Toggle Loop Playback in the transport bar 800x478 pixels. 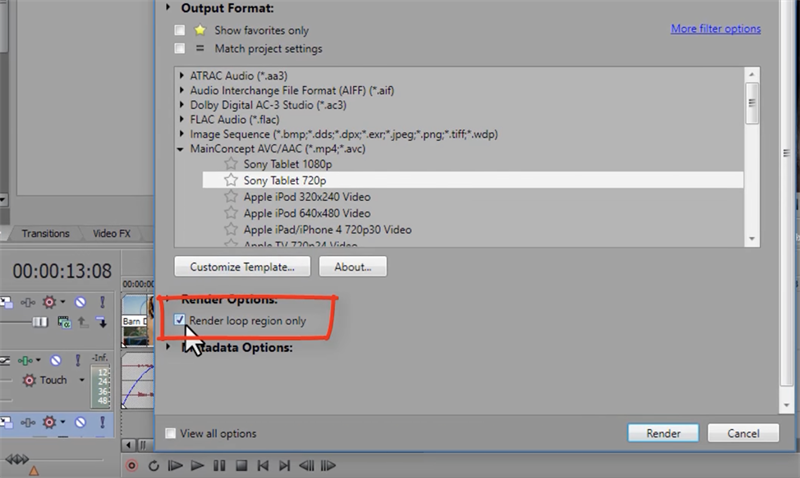[x=154, y=465]
